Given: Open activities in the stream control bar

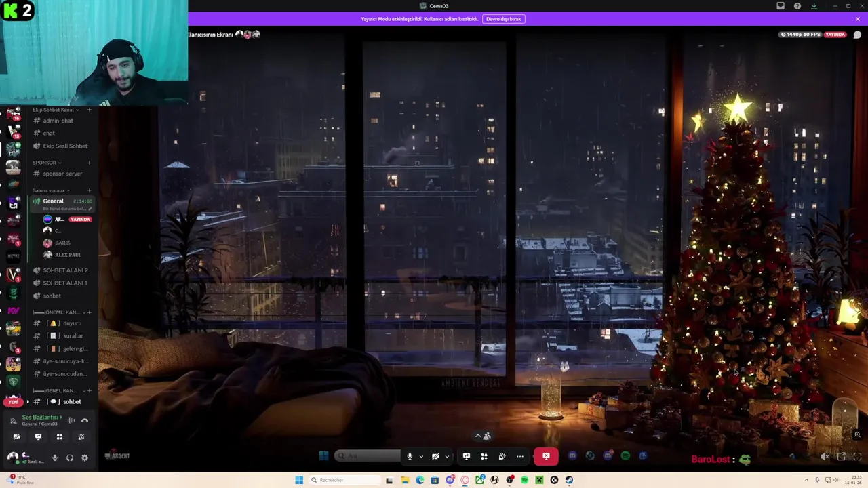Looking at the screenshot, I should (484, 457).
